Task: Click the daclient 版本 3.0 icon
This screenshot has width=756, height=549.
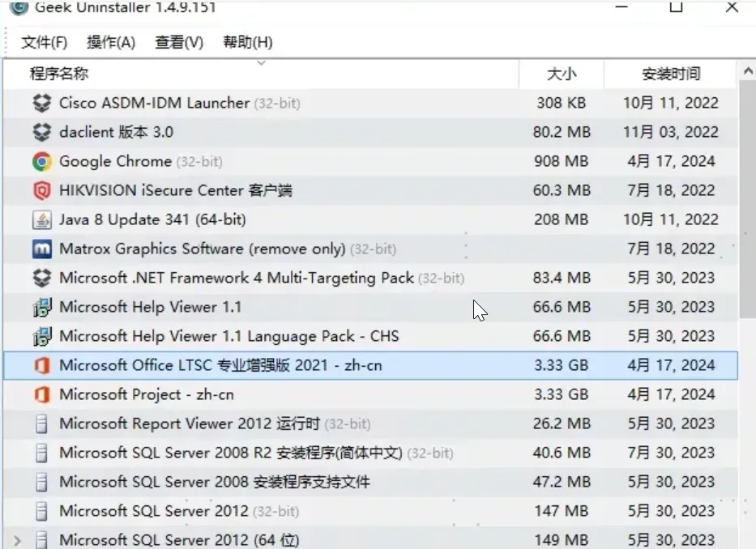Action: point(42,132)
